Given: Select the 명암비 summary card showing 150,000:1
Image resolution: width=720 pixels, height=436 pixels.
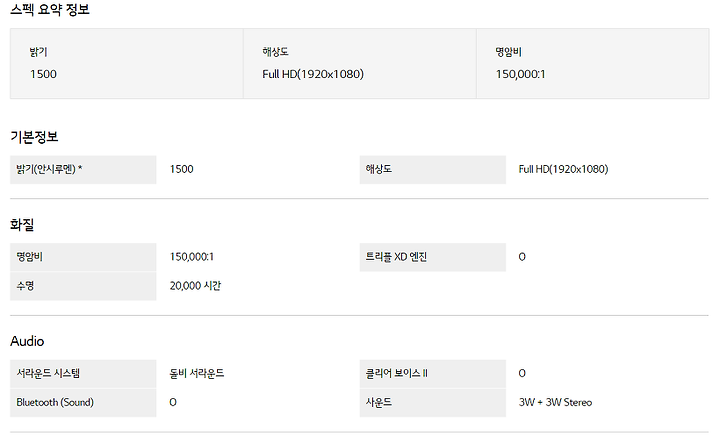Looking at the screenshot, I should point(593,63).
